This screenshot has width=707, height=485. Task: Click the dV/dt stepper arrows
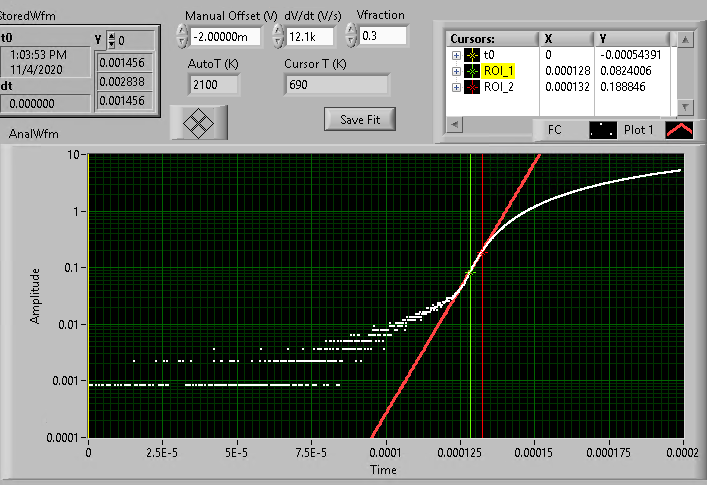coord(278,36)
